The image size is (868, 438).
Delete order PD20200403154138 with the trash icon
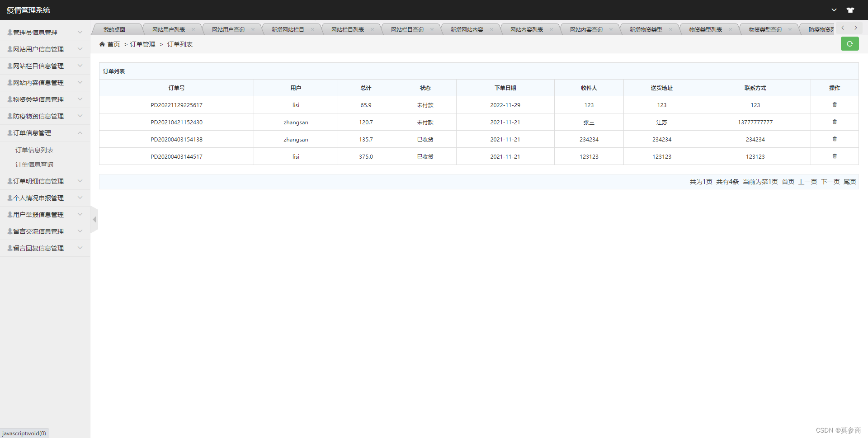835,139
